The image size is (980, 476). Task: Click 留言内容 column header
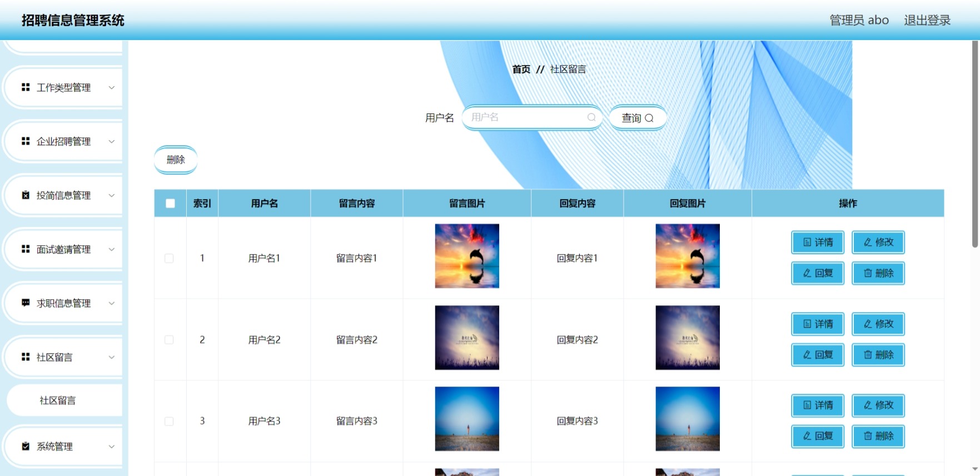pyautogui.click(x=357, y=204)
